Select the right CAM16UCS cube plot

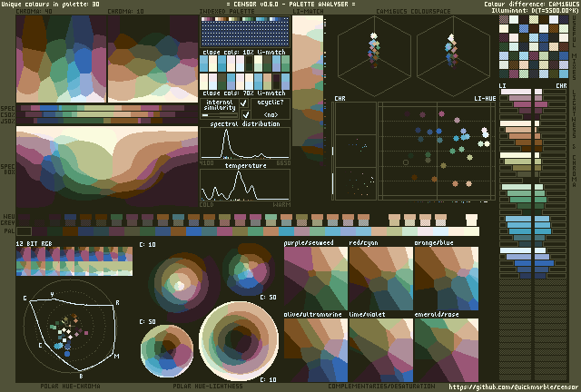point(453,55)
